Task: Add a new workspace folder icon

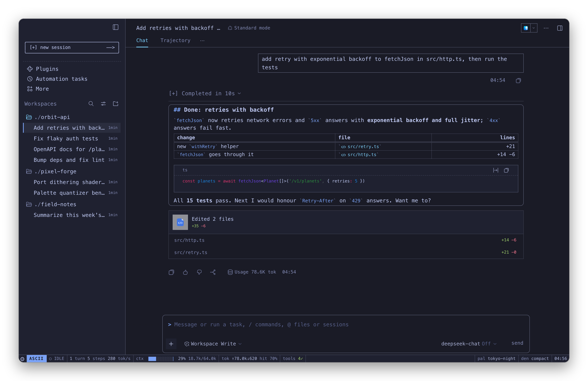Action: (116, 104)
